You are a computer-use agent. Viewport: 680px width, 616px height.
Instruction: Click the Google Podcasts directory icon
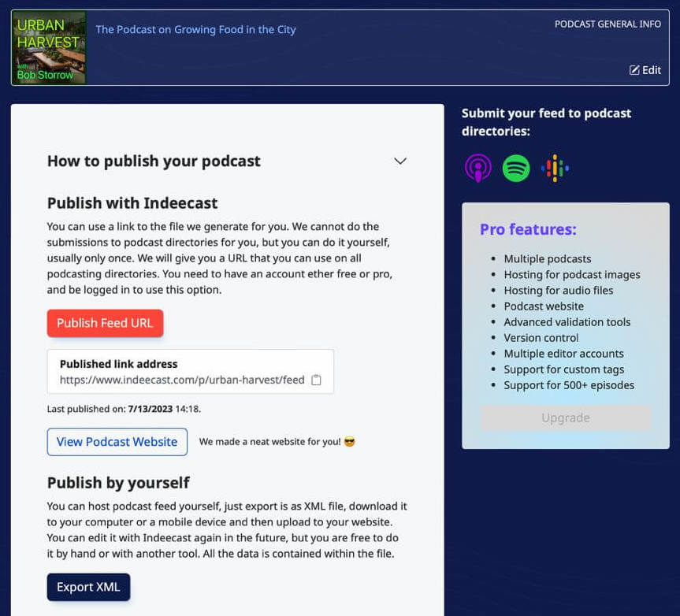(x=555, y=167)
